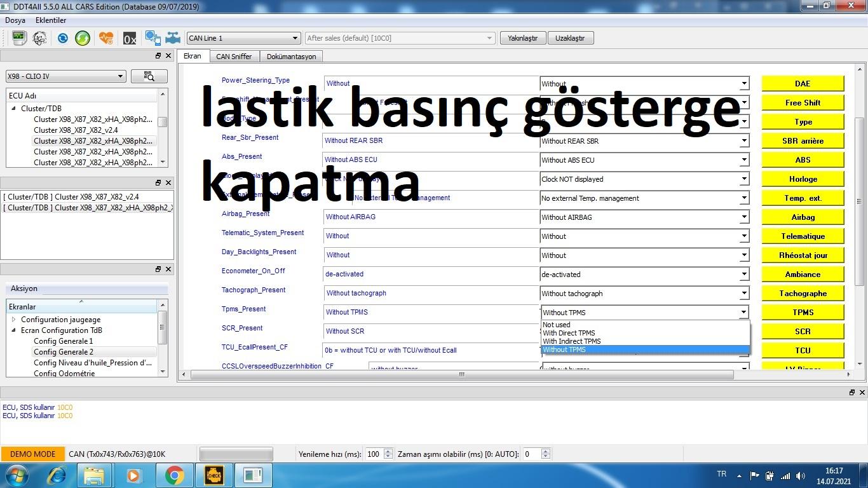Open the check engine app in taskbar
868x488 pixels.
click(x=214, y=475)
